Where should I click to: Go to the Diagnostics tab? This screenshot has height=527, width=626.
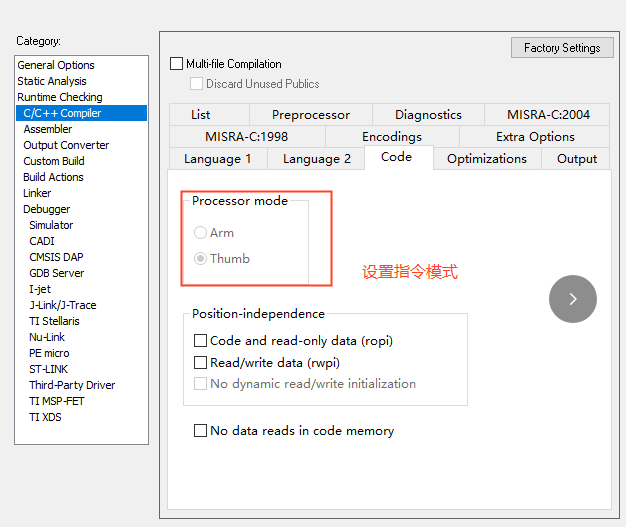coord(428,115)
